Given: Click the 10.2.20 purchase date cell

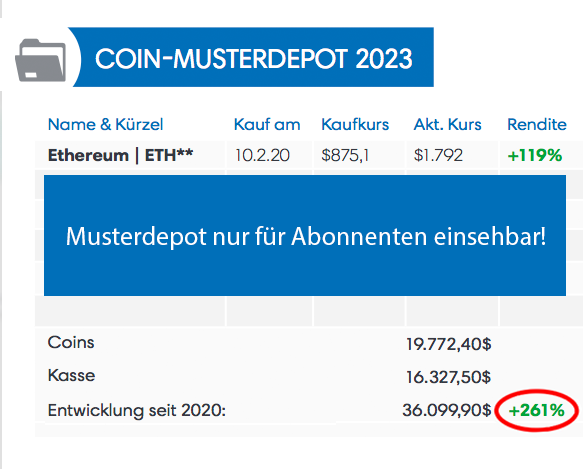Looking at the screenshot, I should pos(262,155).
